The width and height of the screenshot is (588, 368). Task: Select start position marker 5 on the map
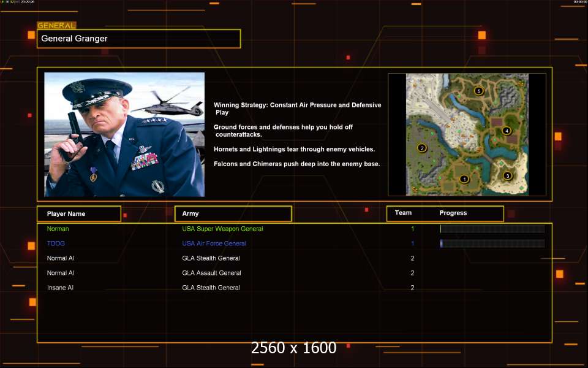pyautogui.click(x=479, y=91)
